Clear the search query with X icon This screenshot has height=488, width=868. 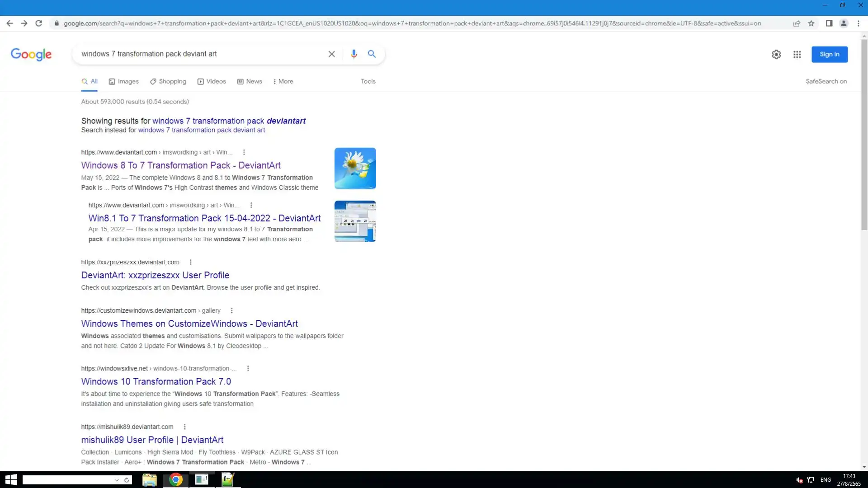[331, 54]
